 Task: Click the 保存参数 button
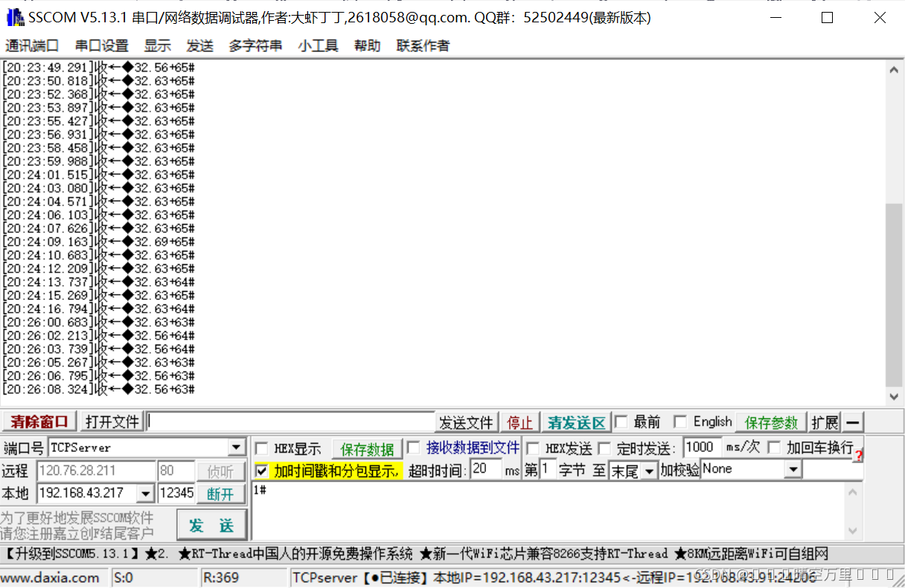point(771,422)
